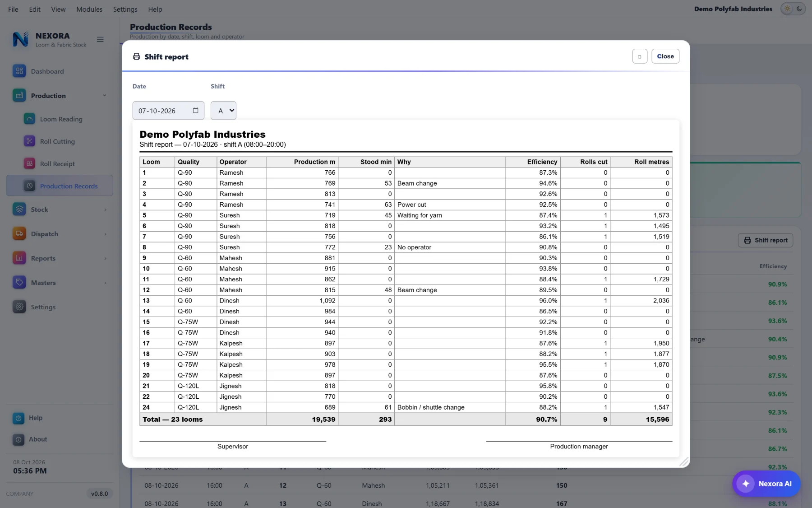This screenshot has height=508, width=812.
Task: Open the Shift A dropdown
Action: click(x=223, y=110)
